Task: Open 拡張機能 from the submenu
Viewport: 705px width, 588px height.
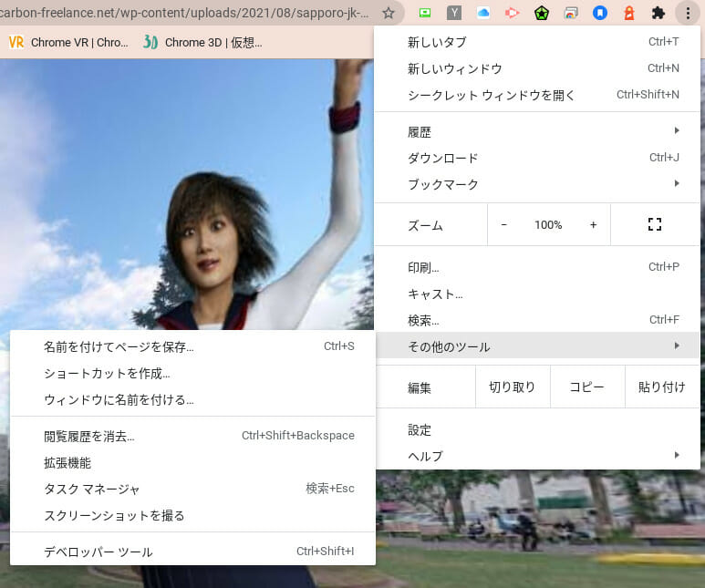Action: click(192, 462)
